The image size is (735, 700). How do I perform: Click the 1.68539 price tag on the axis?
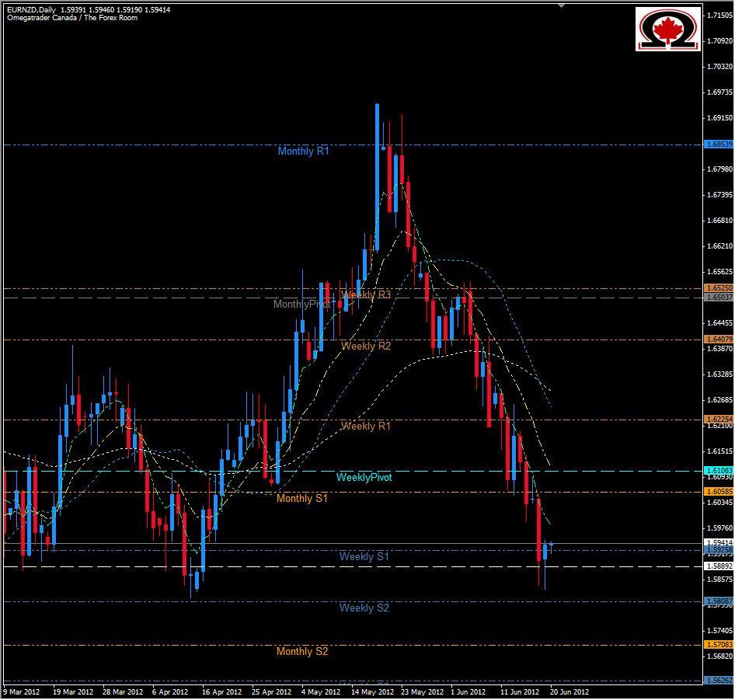pos(719,145)
